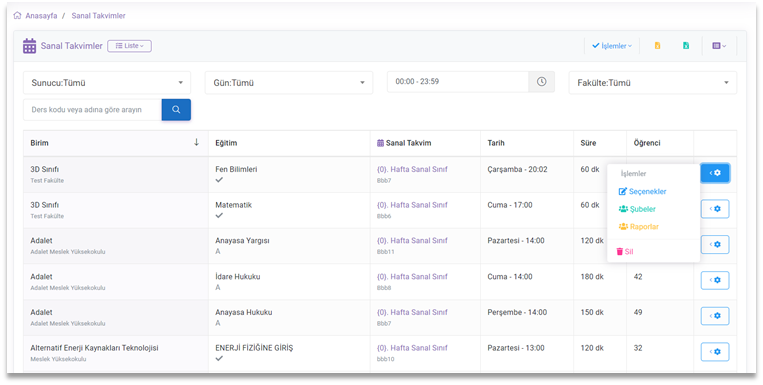Open Hafta Sanal Sınıf link coded Bbb6
Image resolution: width=763 pixels, height=385 pixels.
(412, 205)
